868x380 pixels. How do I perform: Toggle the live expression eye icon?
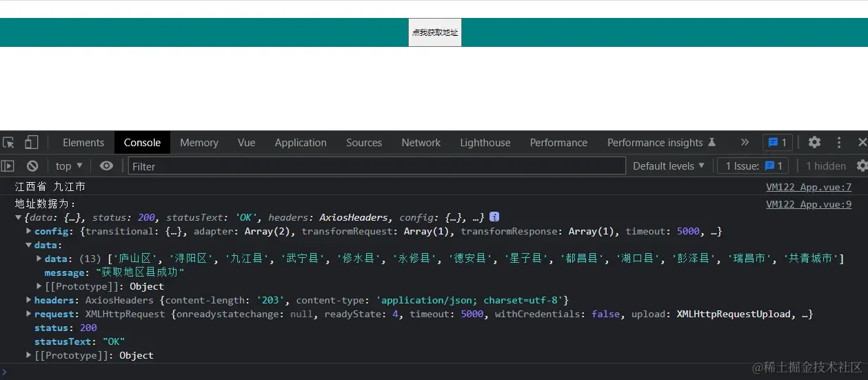[x=106, y=166]
